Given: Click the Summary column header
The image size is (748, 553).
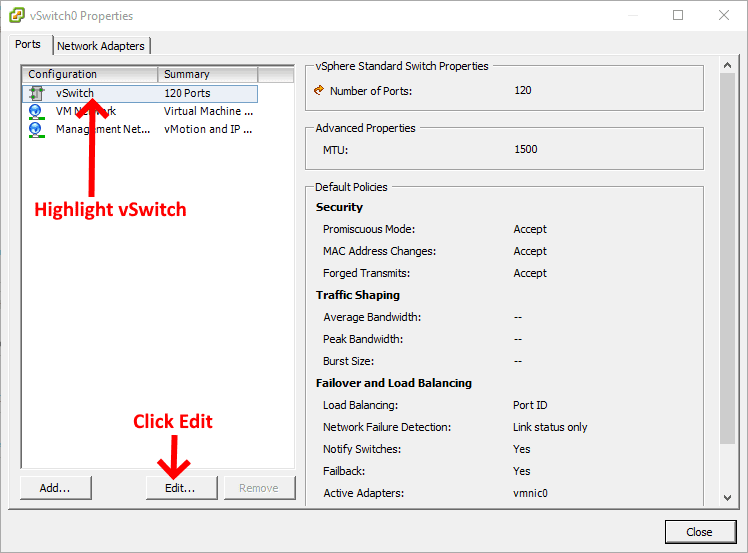Looking at the screenshot, I should 208,74.
